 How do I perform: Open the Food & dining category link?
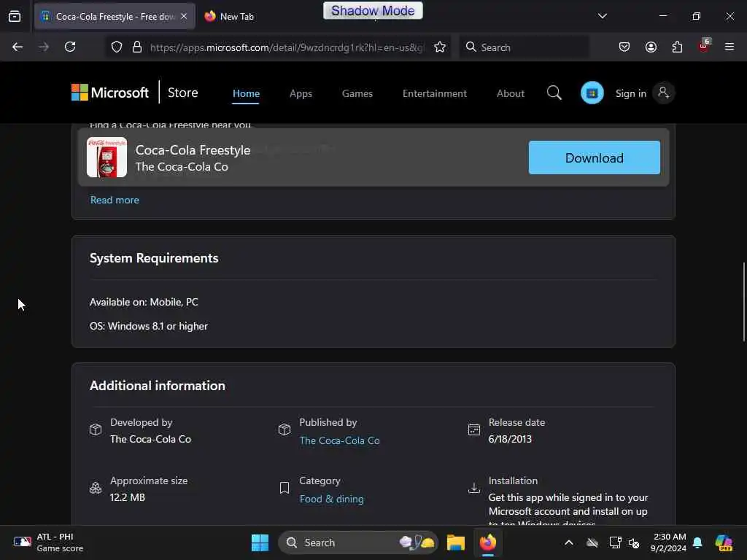point(332,499)
